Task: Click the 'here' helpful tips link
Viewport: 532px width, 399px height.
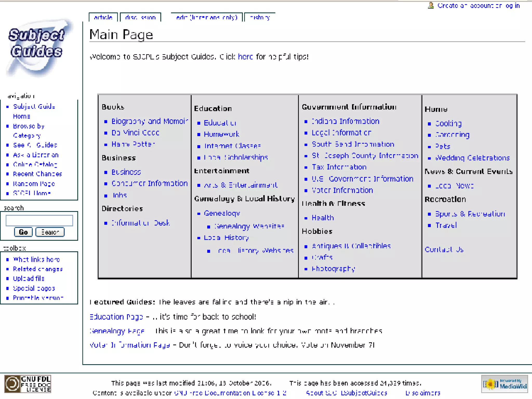Action: (x=245, y=57)
